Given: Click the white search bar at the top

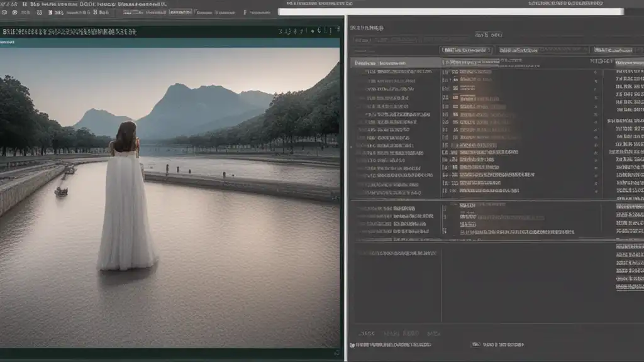Looking at the screenshot, I should coord(450,11).
